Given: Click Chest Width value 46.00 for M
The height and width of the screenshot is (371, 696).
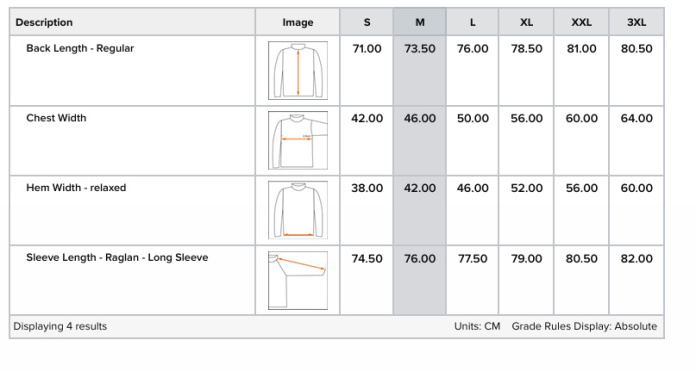Looking at the screenshot, I should (x=419, y=118).
